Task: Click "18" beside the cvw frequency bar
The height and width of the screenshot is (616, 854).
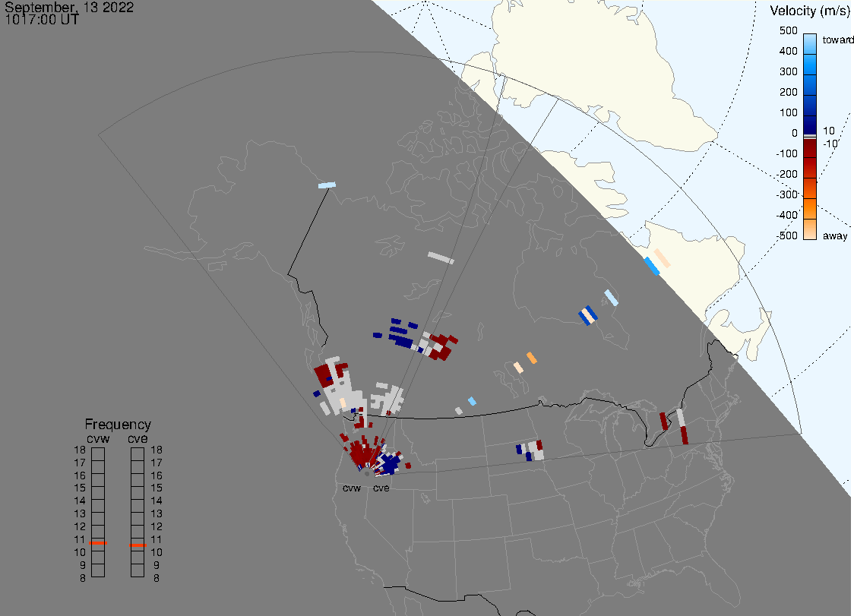Action: point(80,450)
